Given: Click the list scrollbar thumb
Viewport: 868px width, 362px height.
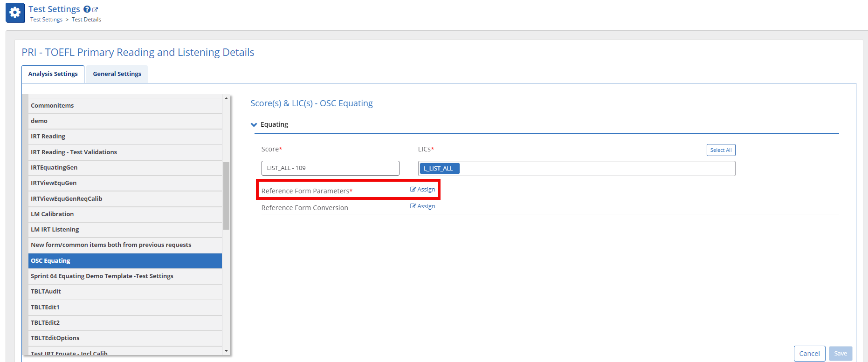Looking at the screenshot, I should (x=226, y=196).
